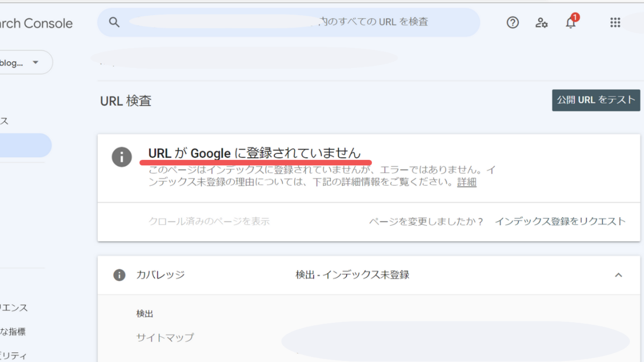
Task: Click the search magnifier icon
Action: click(113, 22)
